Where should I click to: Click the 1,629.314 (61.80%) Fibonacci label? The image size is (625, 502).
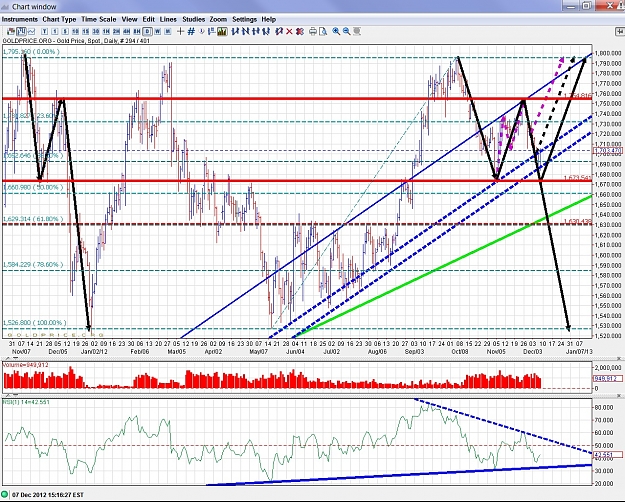coord(33,219)
